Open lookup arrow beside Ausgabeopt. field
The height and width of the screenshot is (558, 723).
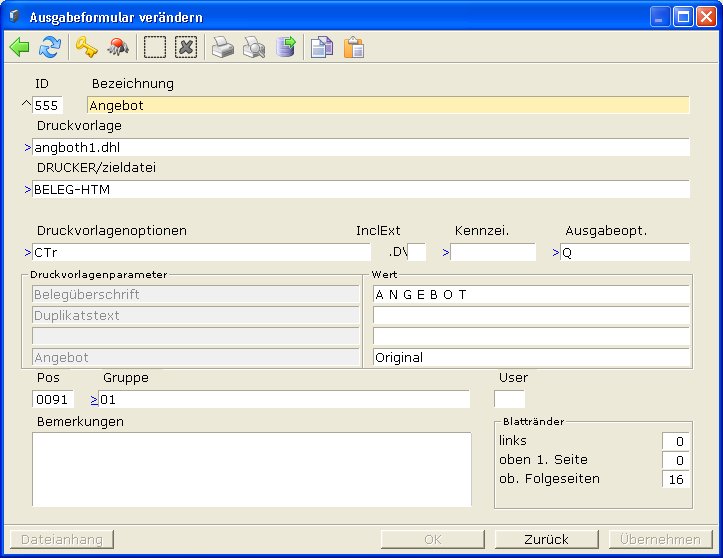555,253
